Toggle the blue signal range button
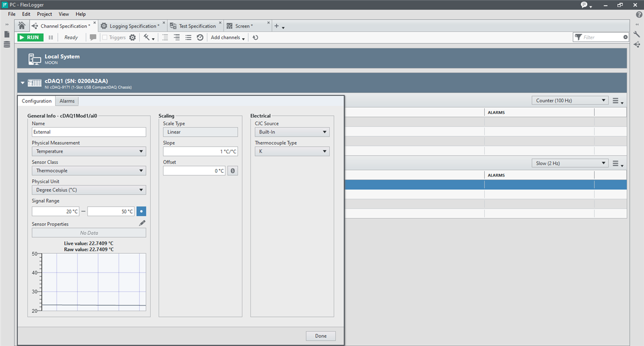The height and width of the screenshot is (346, 644). (141, 211)
